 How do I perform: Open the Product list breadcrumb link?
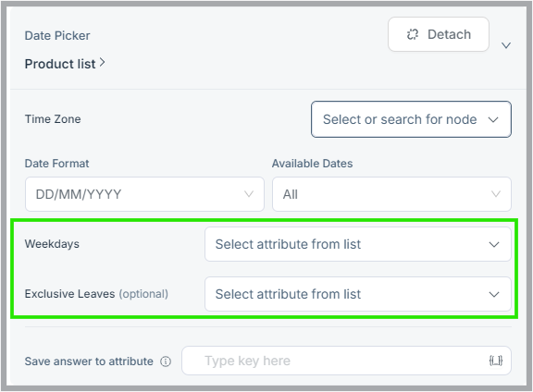pyautogui.click(x=60, y=64)
